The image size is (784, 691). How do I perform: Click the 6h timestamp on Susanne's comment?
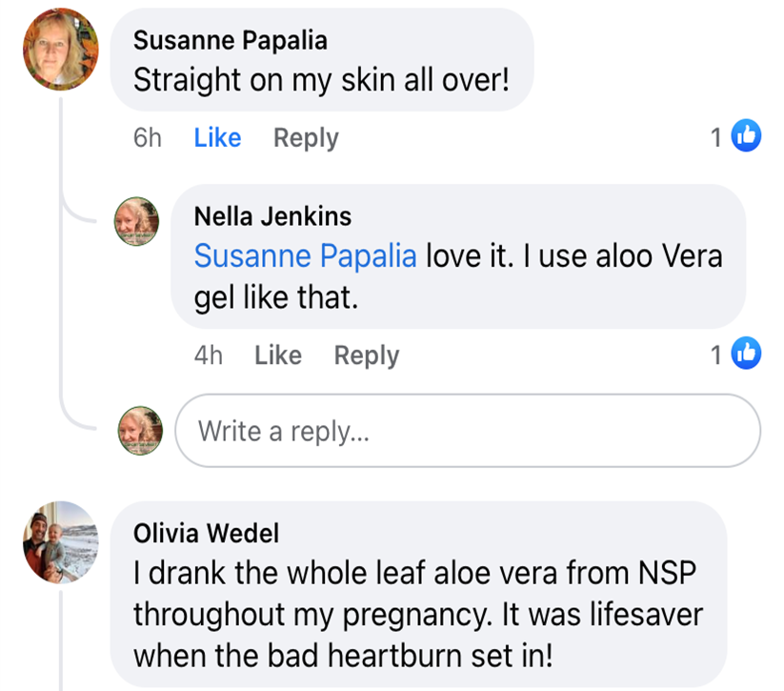[x=148, y=138]
